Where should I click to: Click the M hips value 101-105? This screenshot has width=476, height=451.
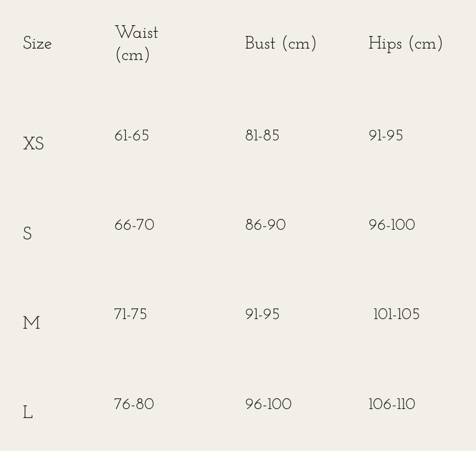396,315
